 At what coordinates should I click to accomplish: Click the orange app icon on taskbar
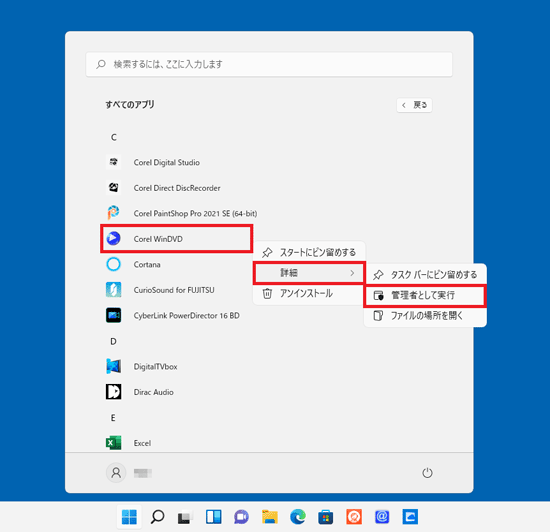click(354, 517)
